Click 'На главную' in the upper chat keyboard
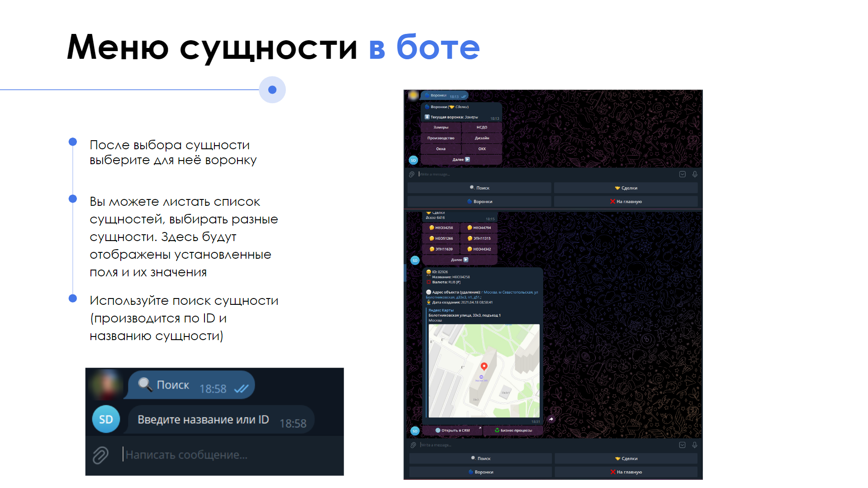 (626, 202)
